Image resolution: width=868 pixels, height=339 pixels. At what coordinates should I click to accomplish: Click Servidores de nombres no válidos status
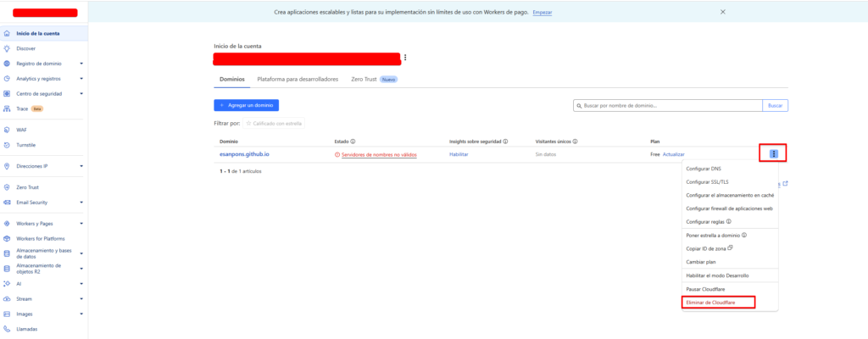click(x=379, y=154)
